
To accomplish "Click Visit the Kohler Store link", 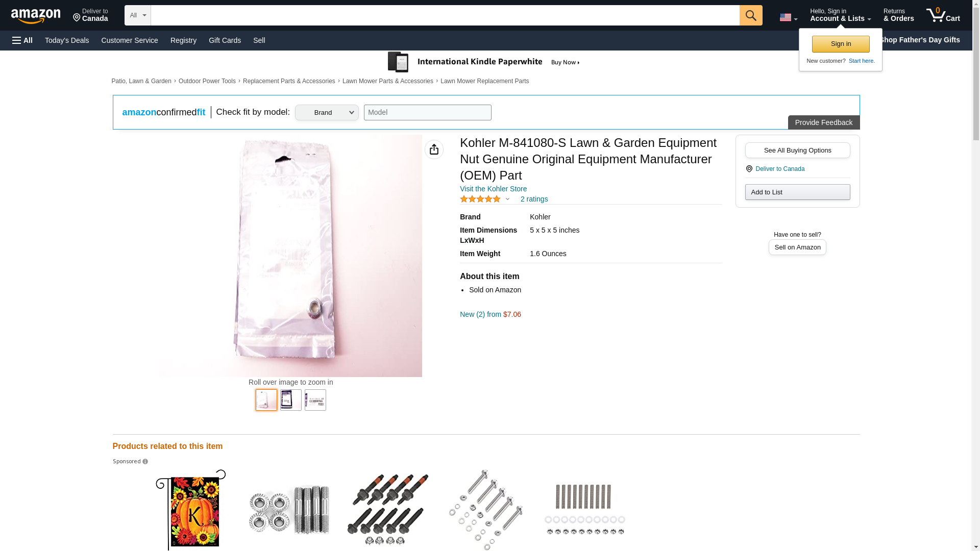I will click(493, 189).
